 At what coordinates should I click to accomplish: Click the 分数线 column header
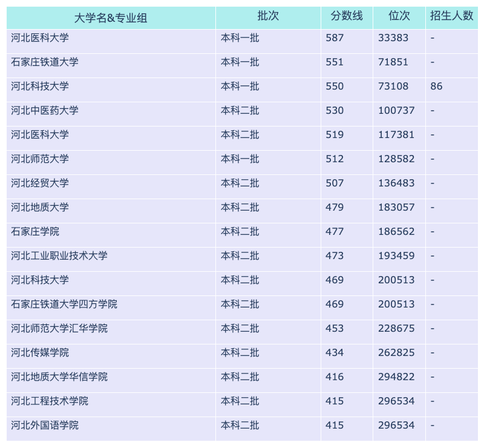(347, 18)
